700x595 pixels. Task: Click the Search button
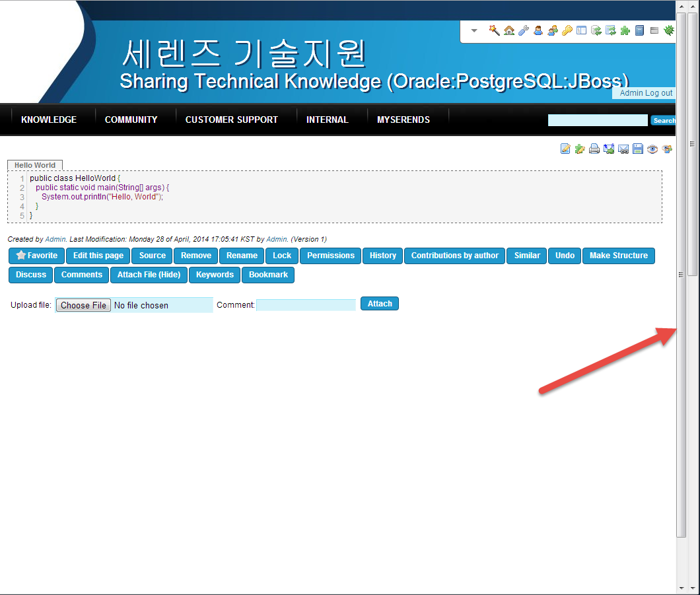(x=664, y=120)
